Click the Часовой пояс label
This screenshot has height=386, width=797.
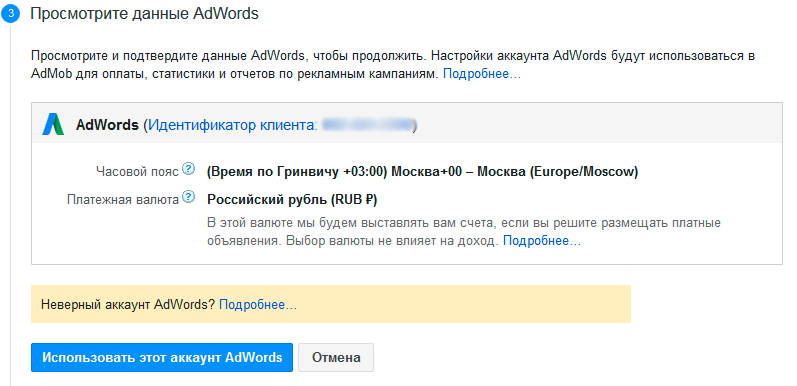point(137,171)
